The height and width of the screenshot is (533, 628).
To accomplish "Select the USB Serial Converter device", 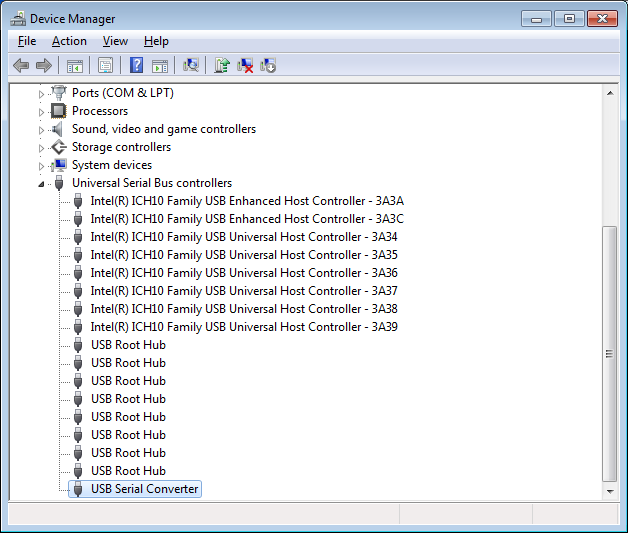I will [x=144, y=489].
